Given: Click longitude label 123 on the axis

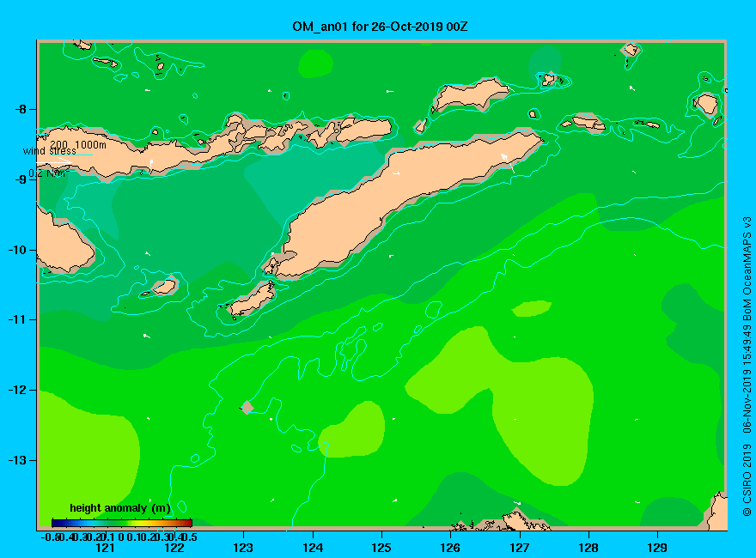Looking at the screenshot, I should point(243,548).
